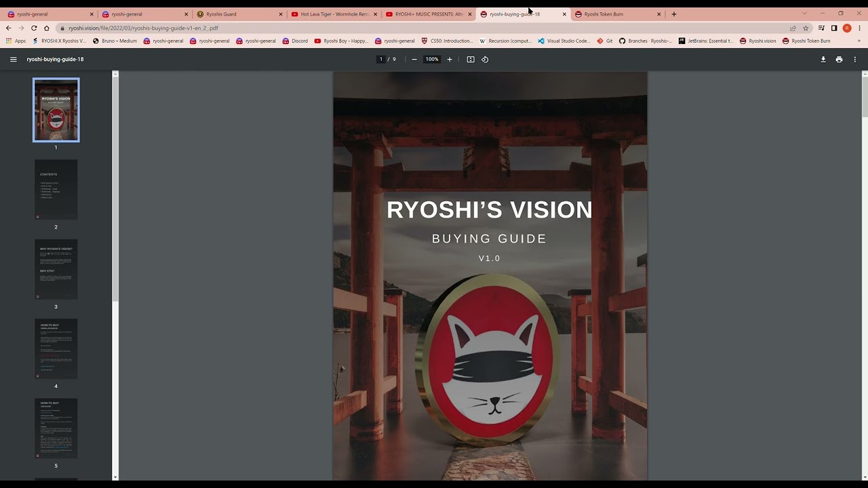Screen dimensions: 868x488
Task: Open PDF viewer more actions menu
Action: coord(854,60)
